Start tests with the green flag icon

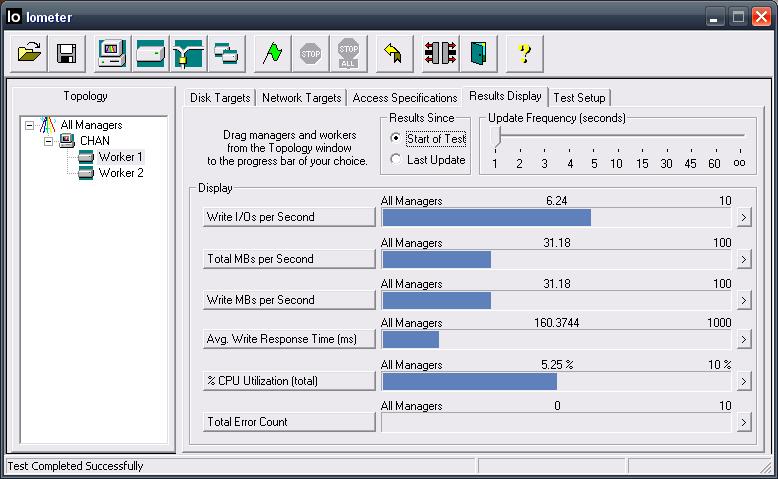click(272, 53)
